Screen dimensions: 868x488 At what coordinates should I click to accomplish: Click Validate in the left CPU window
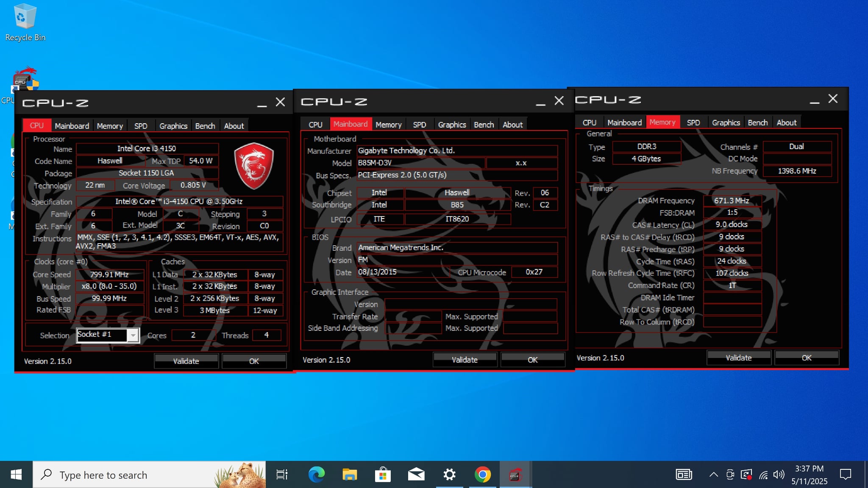(x=186, y=361)
